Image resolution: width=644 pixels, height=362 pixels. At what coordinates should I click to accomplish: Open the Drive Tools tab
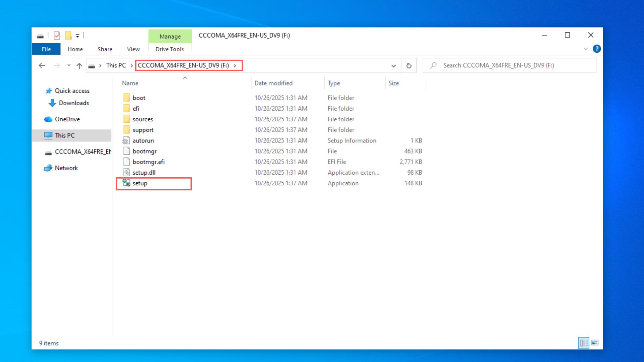click(170, 49)
